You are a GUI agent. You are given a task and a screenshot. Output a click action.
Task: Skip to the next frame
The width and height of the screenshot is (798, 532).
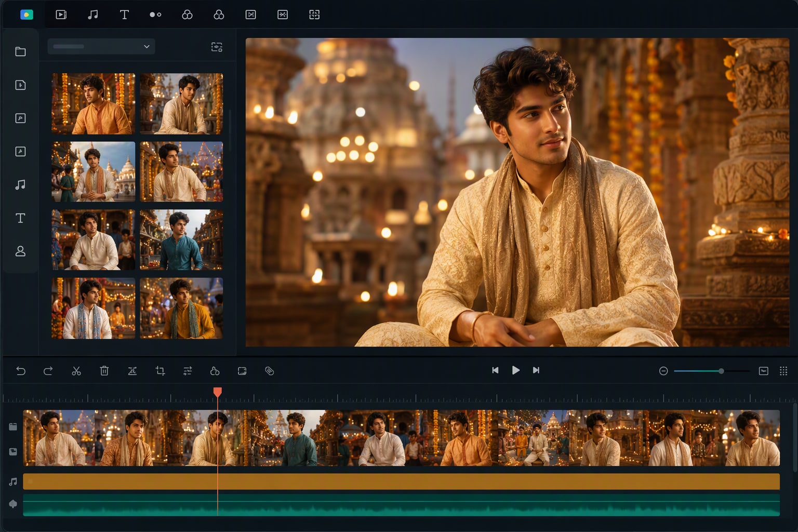point(536,370)
